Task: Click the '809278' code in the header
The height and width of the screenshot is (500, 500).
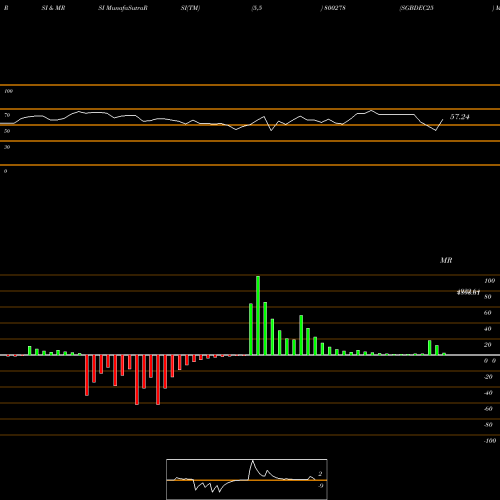Action: (x=335, y=8)
